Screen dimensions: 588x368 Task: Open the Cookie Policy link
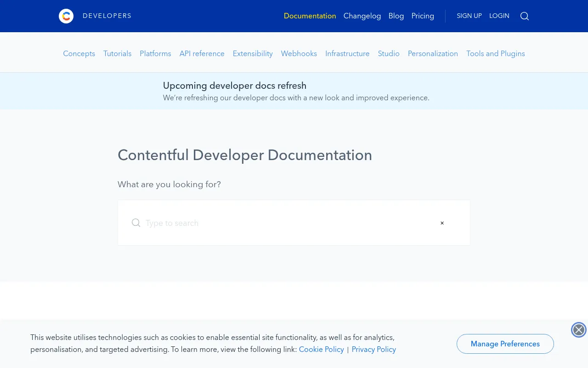[x=322, y=350]
